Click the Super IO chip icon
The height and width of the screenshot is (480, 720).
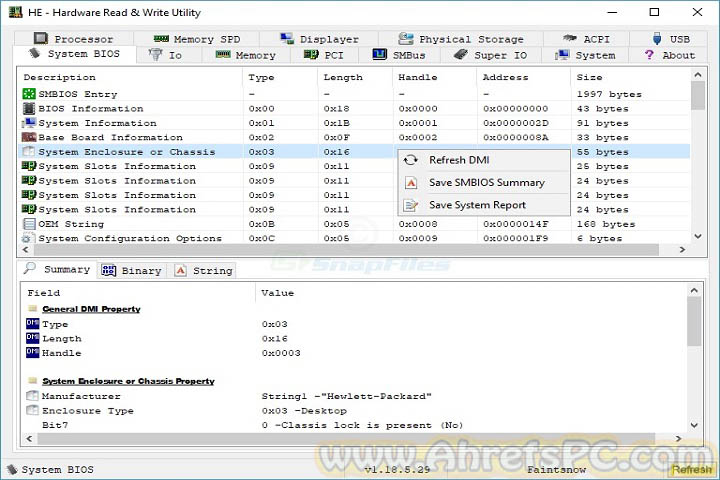point(461,55)
